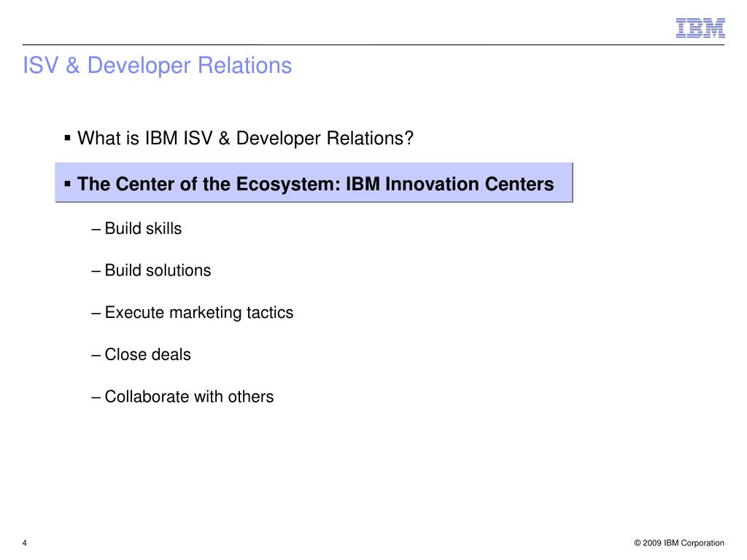Viewport: 747px width, 560px height.
Task: Select the slide title 'ISV & Developer Relations'
Action: pyautogui.click(x=158, y=65)
